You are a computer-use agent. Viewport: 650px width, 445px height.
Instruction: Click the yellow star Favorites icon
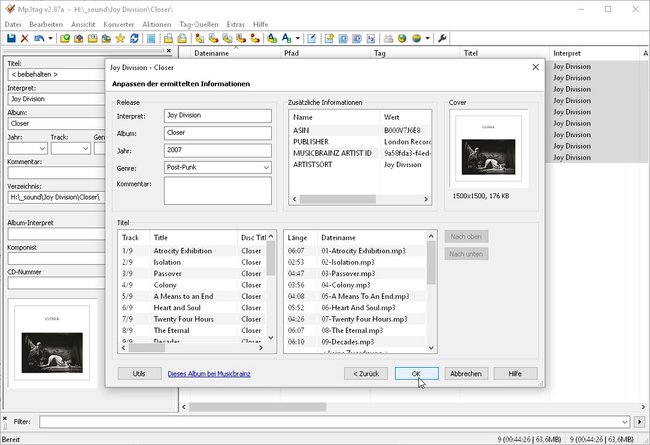coord(120,39)
